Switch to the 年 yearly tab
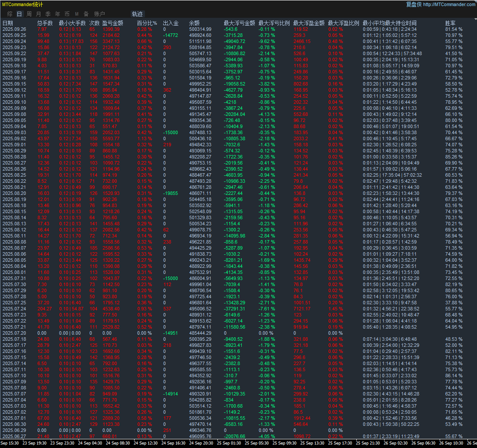This screenshot has width=477, height=448. [57, 14]
